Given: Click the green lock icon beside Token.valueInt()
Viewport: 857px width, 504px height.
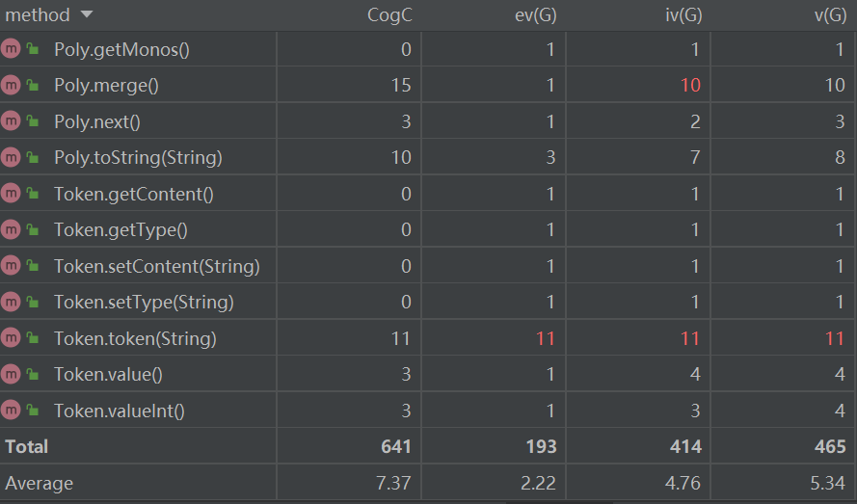Looking at the screenshot, I should [x=33, y=411].
